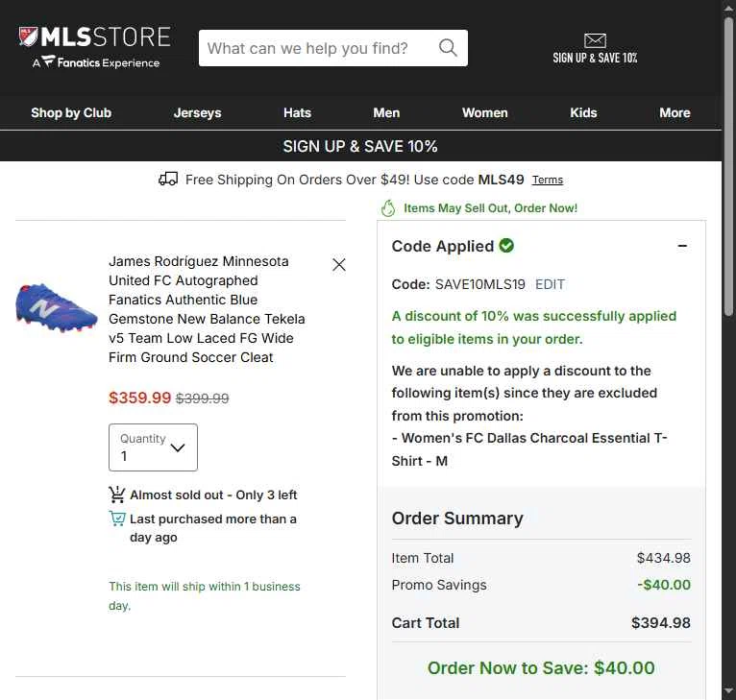Click the SIGN UP & SAVE 10% banner
This screenshot has width=736, height=700.
pyautogui.click(x=360, y=146)
